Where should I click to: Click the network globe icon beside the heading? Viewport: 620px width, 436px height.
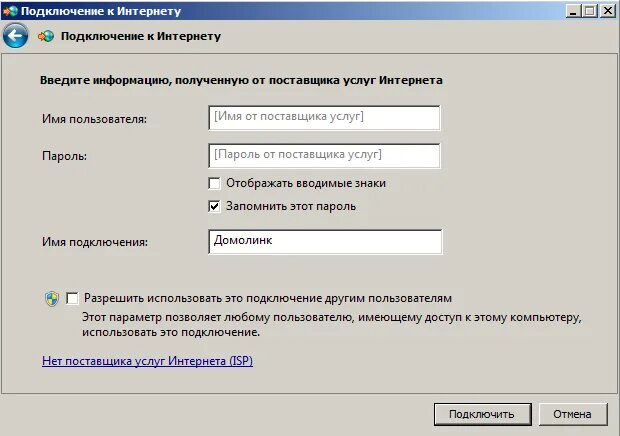(46, 37)
